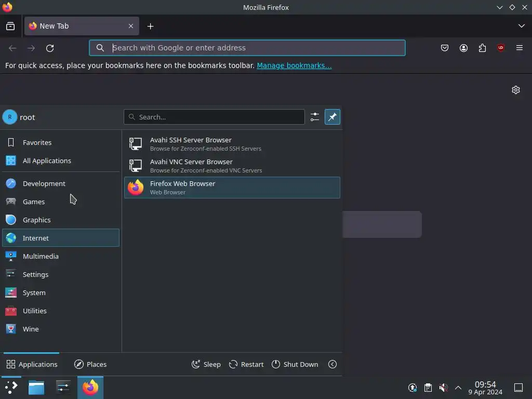Go forward with the forward arrow

31,48
